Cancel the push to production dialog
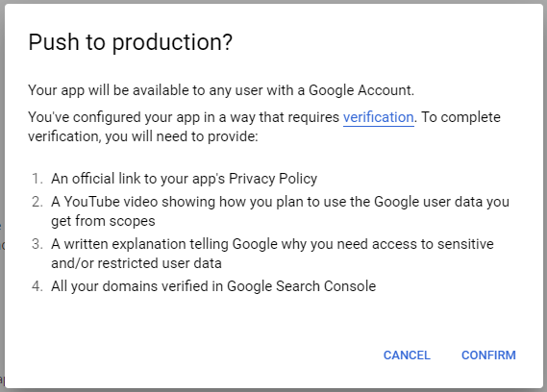547x392 pixels. point(407,355)
